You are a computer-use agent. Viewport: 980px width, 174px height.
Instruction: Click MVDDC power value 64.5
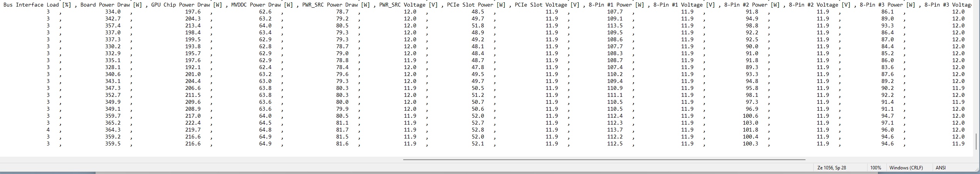click(265, 123)
